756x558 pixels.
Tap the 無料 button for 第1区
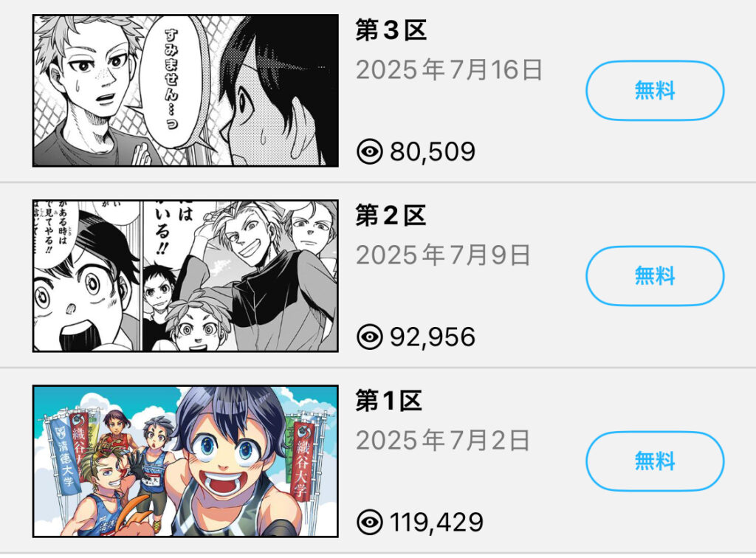[x=655, y=461]
